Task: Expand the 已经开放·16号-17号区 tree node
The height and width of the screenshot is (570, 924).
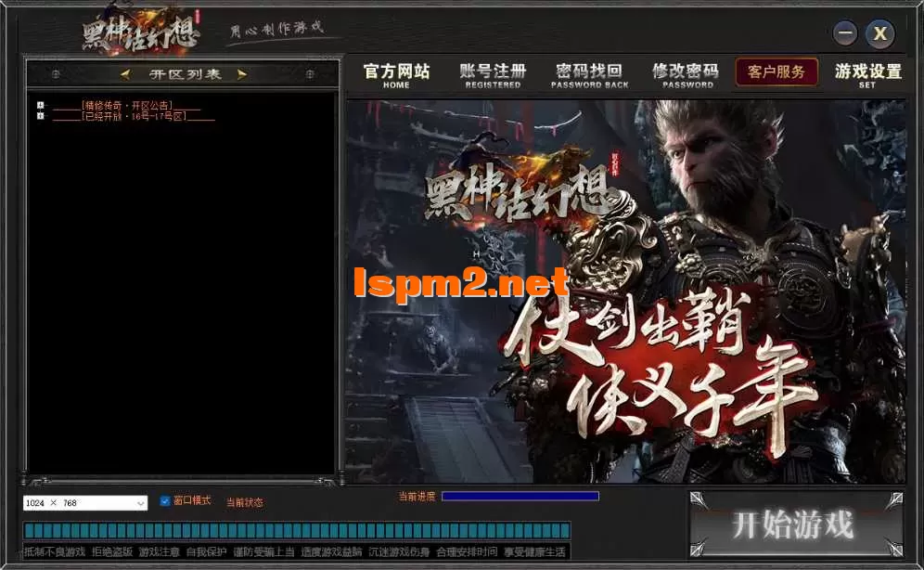Action: point(40,115)
